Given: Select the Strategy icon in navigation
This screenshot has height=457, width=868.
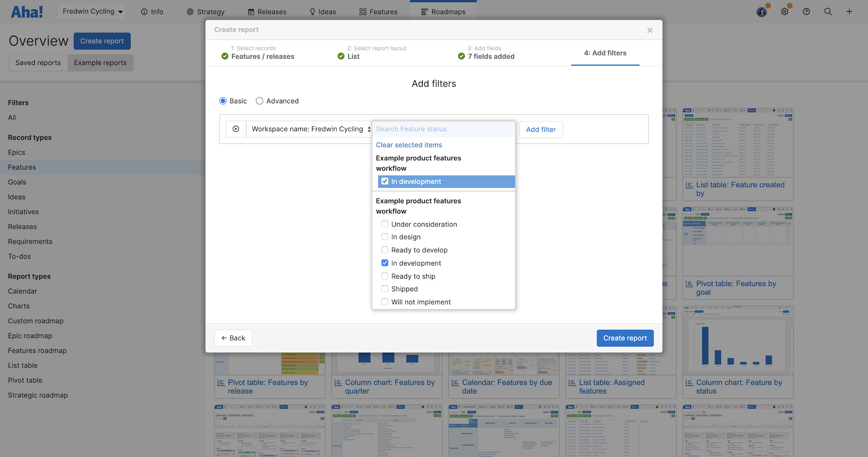Looking at the screenshot, I should (206, 12).
